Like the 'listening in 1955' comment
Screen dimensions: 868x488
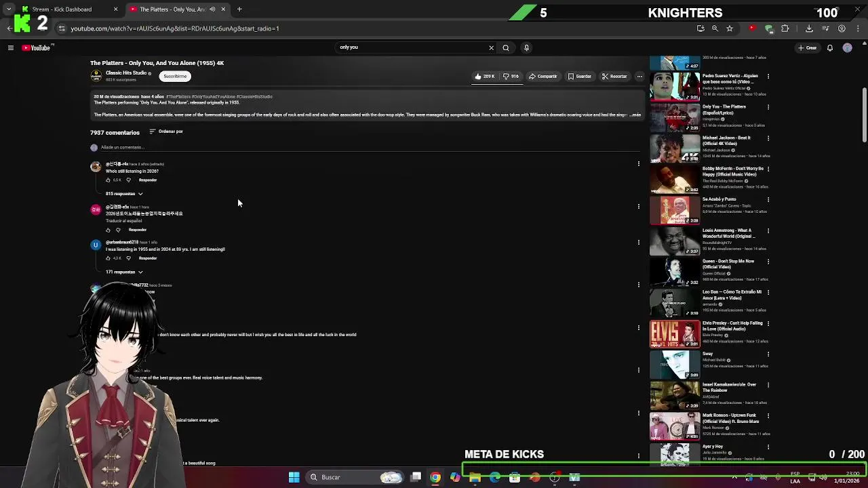coord(108,258)
